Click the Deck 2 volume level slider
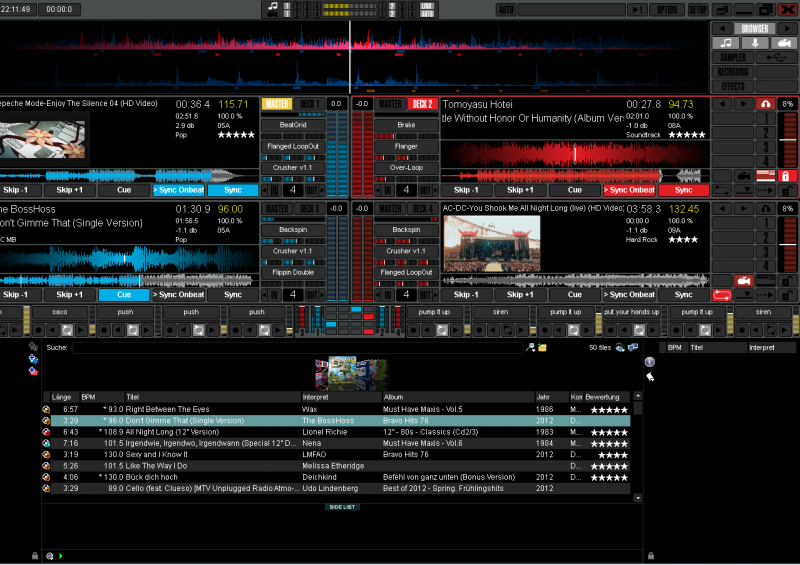 (x=788, y=140)
